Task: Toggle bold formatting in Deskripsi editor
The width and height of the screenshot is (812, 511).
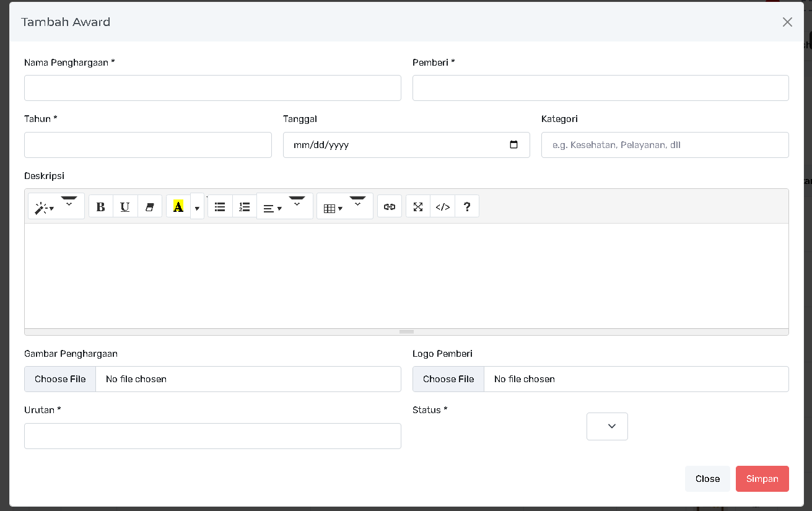Action: click(101, 207)
